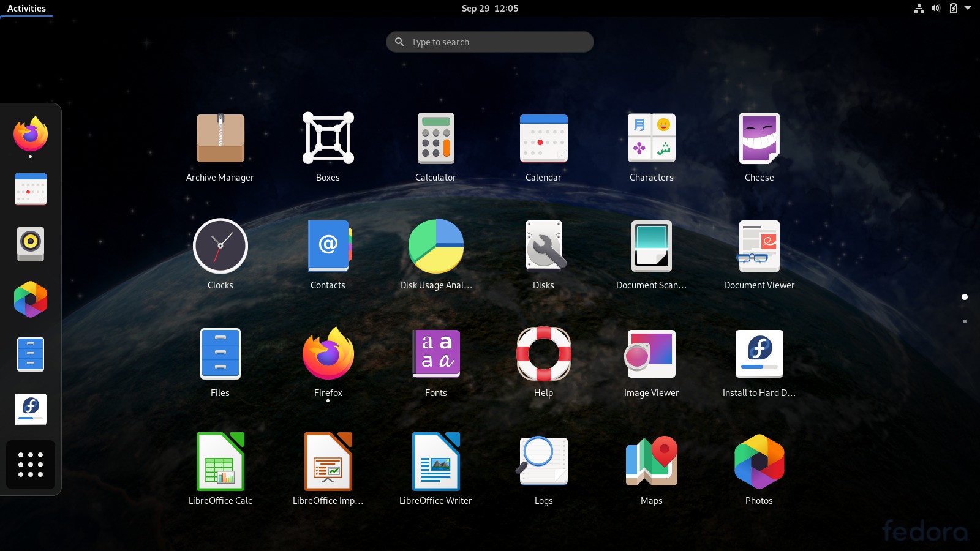Viewport: 980px width, 551px height.
Task: Toggle the Show Applications grid button
Action: (x=31, y=465)
